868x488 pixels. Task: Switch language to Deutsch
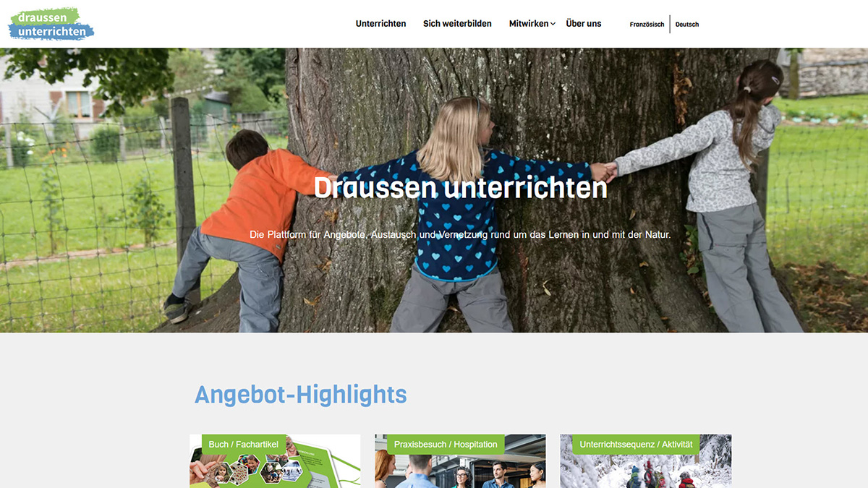[687, 25]
